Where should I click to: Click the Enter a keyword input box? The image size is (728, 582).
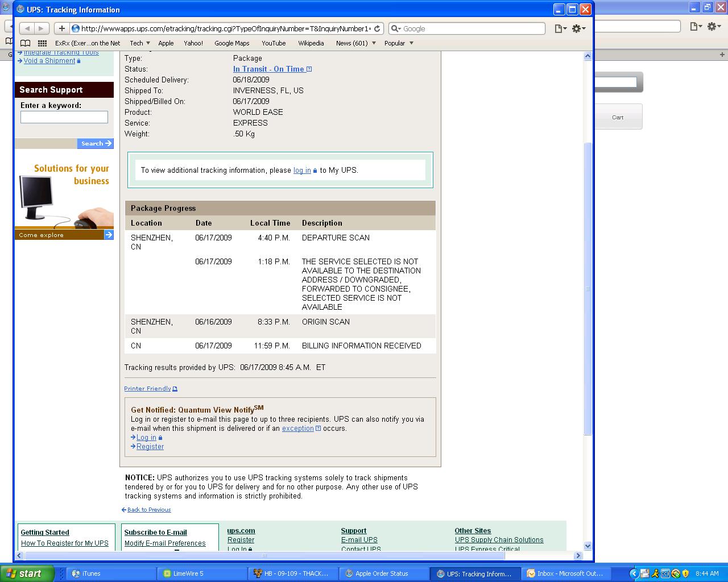(64, 117)
